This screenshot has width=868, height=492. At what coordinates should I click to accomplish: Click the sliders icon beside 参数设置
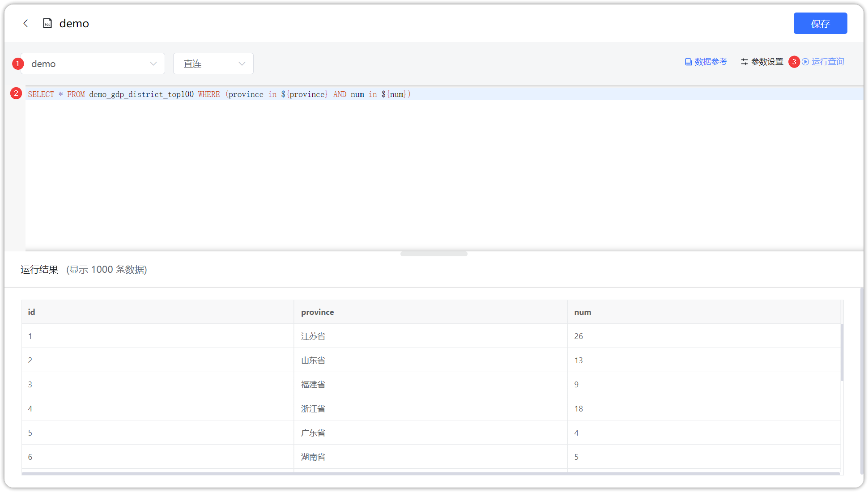coord(744,62)
